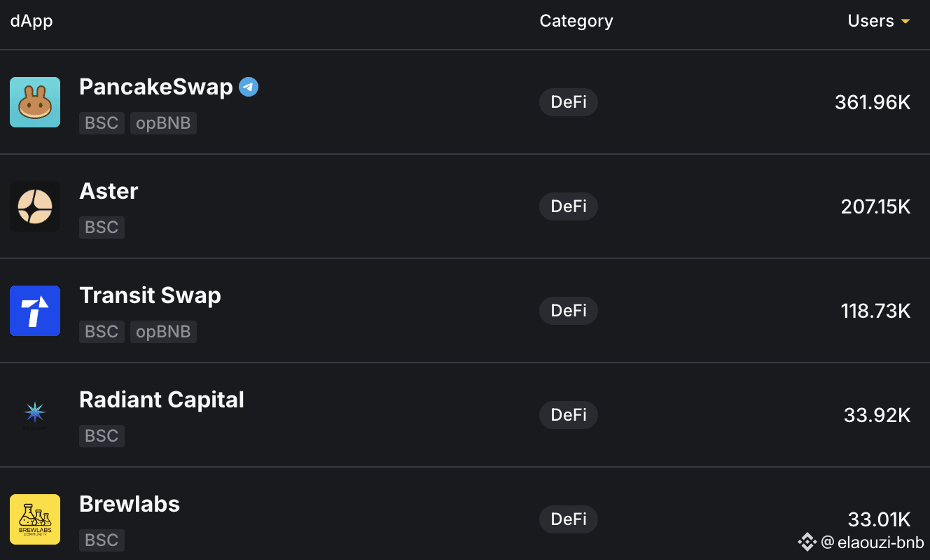Click the Category column header
930x560 pixels.
(576, 21)
